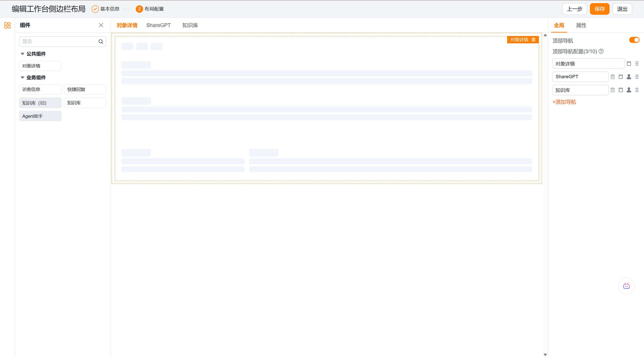Click the scroll down arrow of canvas scrollbar

(x=545, y=355)
